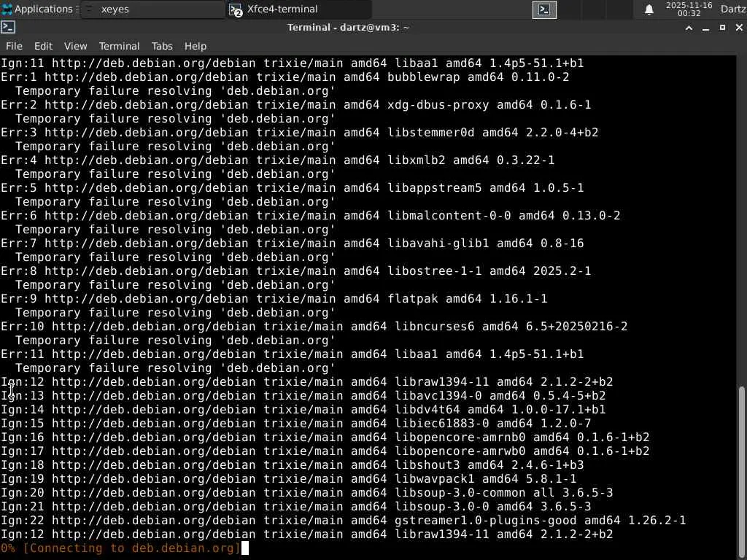Viewport: 747px width, 560px height.
Task: Click the Err:5 libappstream5 line
Action: (292, 187)
